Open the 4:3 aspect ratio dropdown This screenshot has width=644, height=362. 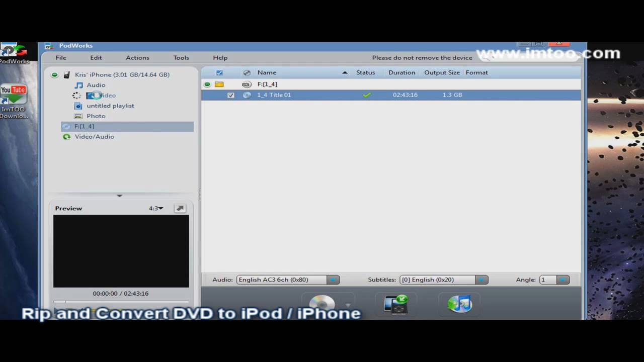pyautogui.click(x=156, y=208)
